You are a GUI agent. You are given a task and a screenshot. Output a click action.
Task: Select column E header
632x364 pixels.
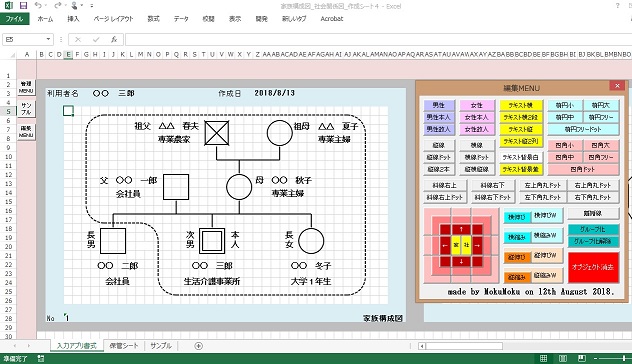[68, 54]
